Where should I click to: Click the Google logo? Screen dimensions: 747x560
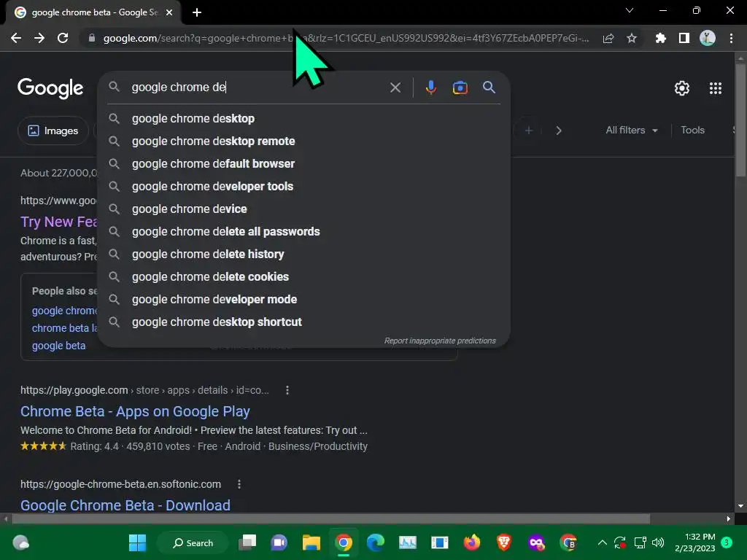(50, 88)
